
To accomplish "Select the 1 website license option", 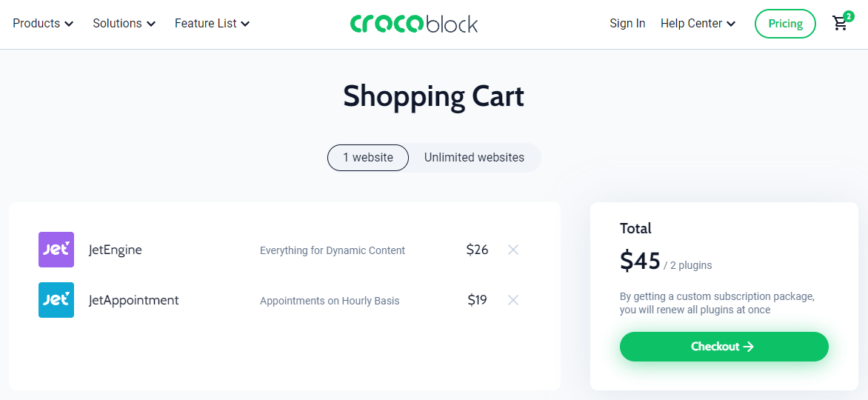I will coord(368,157).
